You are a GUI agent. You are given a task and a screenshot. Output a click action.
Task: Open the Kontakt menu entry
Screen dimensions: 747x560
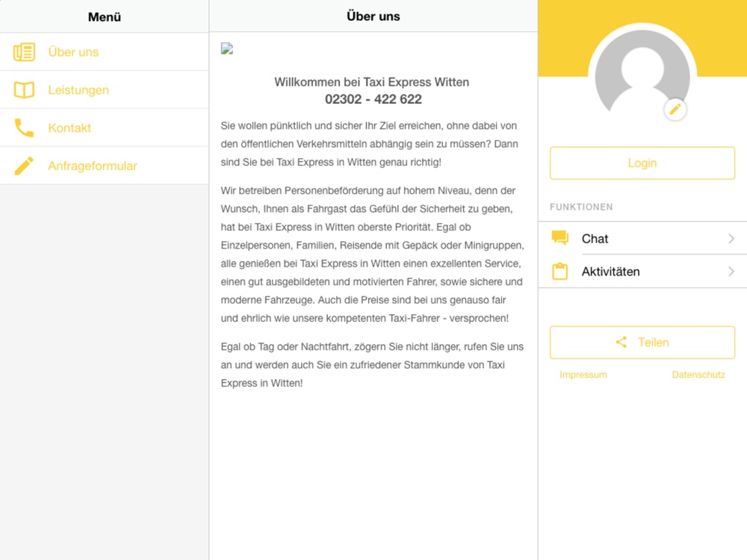click(105, 128)
